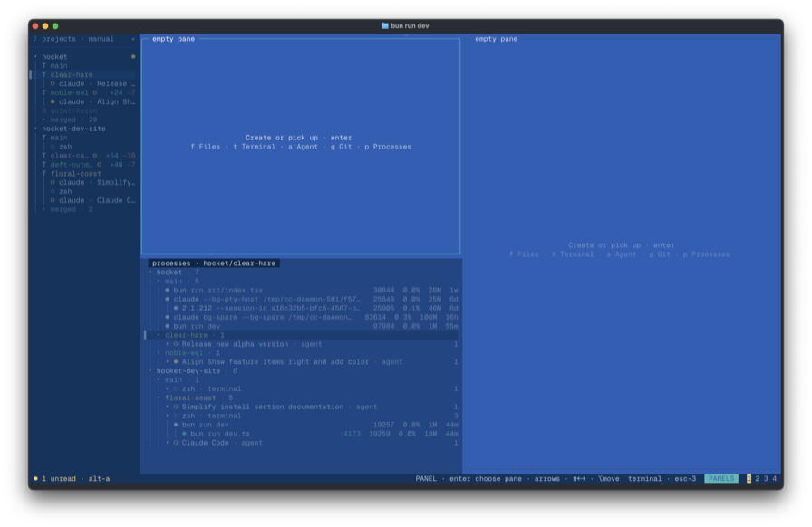Click the ring icon beside Release new alpha version

(176, 344)
